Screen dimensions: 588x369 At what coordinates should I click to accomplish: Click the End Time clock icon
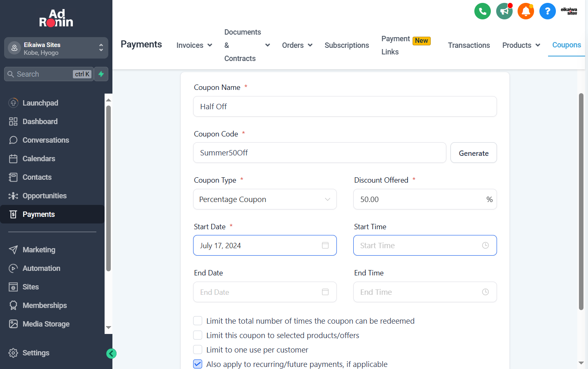[485, 292]
